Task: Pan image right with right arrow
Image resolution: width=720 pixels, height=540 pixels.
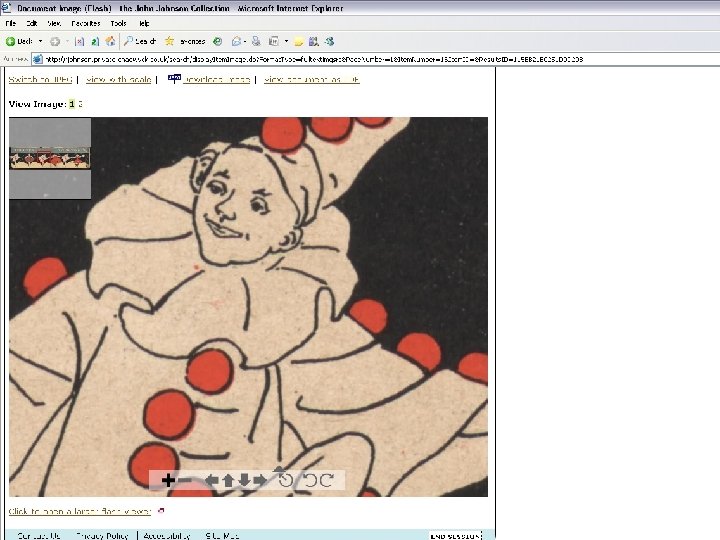Action: (260, 480)
